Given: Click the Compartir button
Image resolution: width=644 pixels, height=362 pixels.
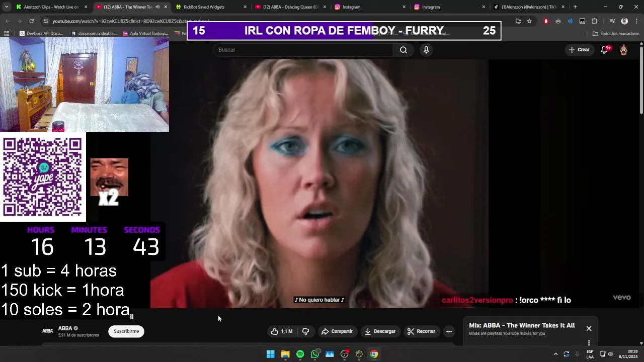Looking at the screenshot, I should [x=337, y=331].
